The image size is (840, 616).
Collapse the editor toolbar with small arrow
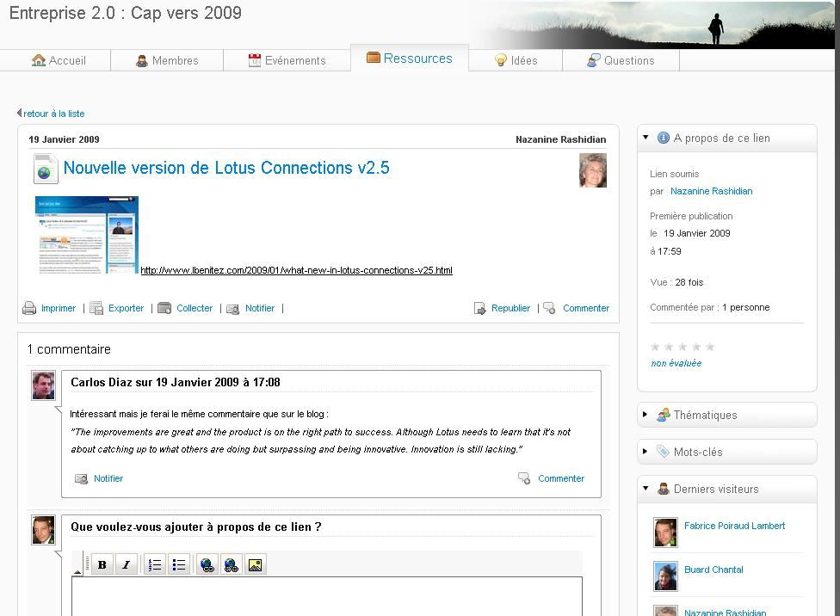pyautogui.click(x=77, y=572)
